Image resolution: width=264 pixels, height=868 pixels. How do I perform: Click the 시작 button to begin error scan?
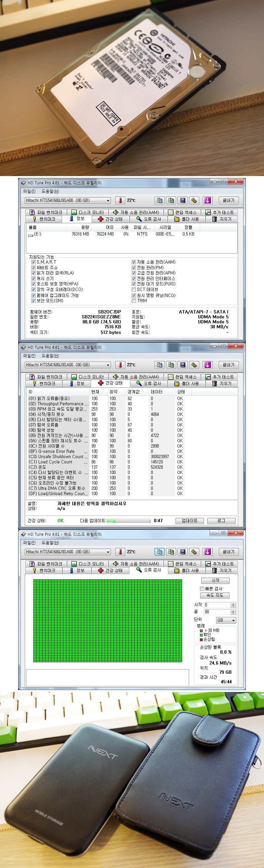point(215,581)
